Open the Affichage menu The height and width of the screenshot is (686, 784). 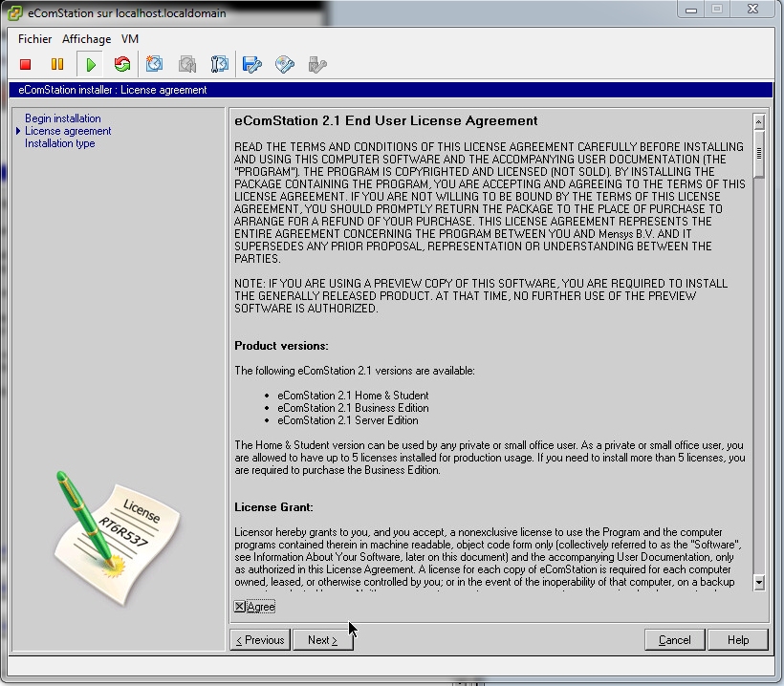coord(87,39)
